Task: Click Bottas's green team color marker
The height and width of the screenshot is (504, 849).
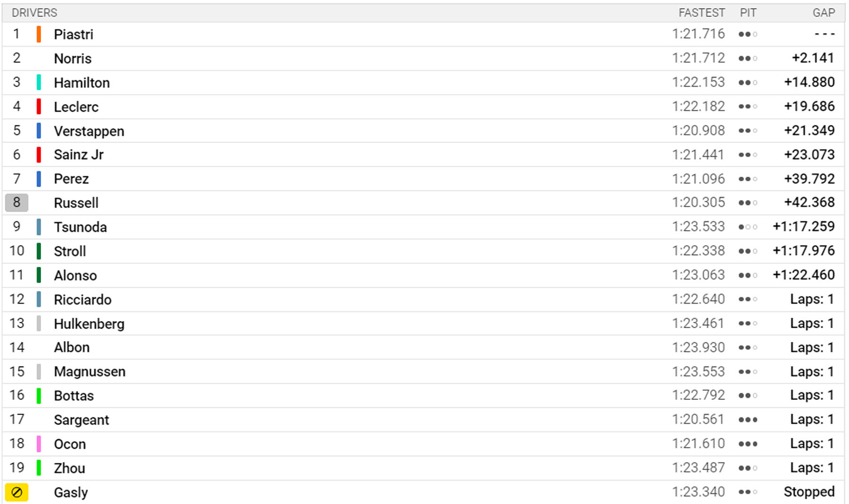Action: point(39,396)
